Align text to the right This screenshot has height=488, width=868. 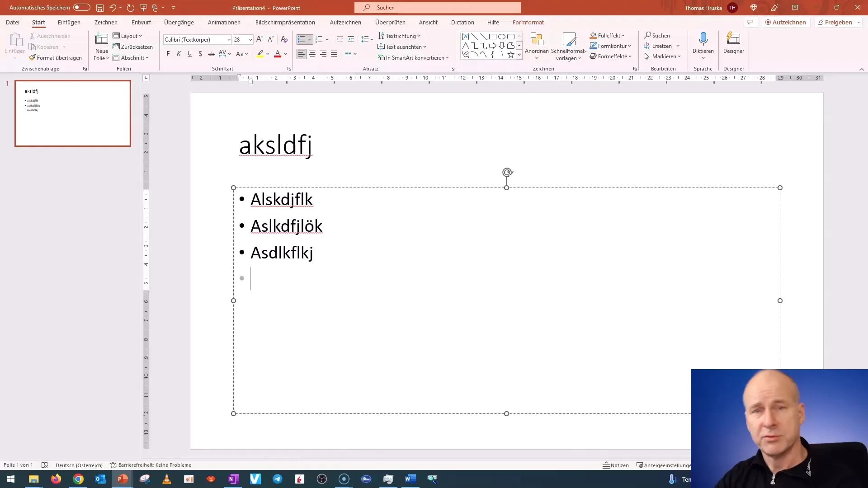click(x=323, y=54)
